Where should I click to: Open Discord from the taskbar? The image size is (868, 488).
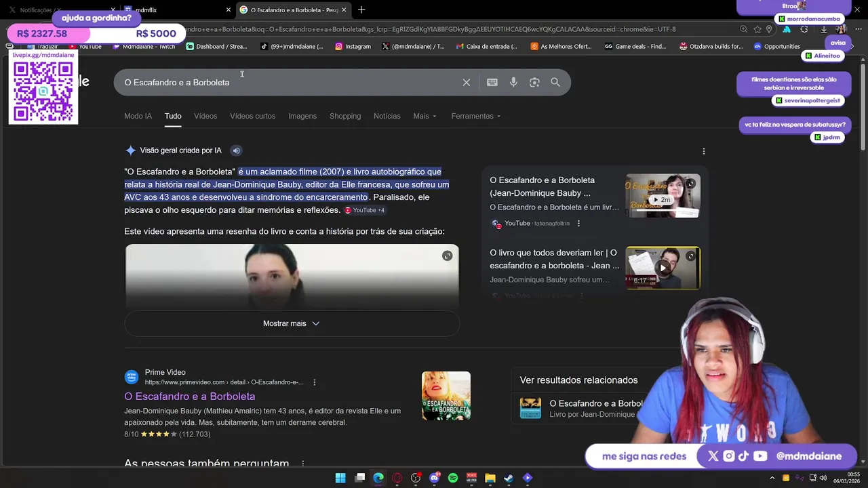(x=435, y=478)
